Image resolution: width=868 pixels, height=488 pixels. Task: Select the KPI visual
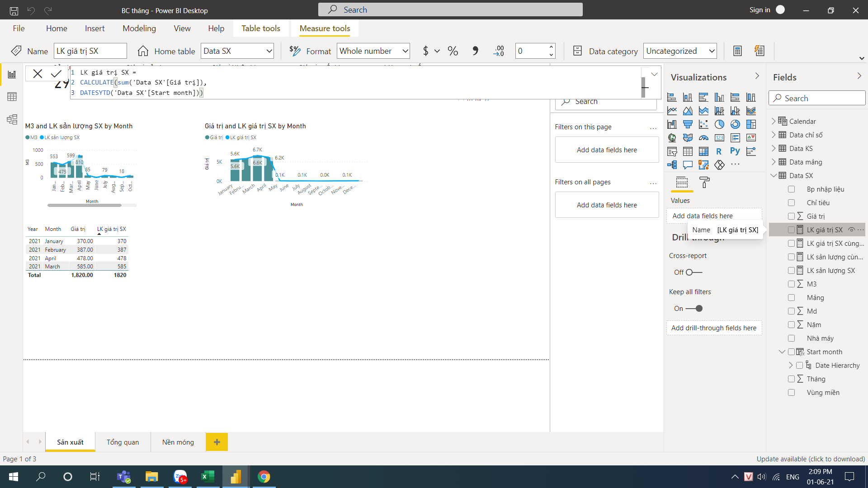751,138
